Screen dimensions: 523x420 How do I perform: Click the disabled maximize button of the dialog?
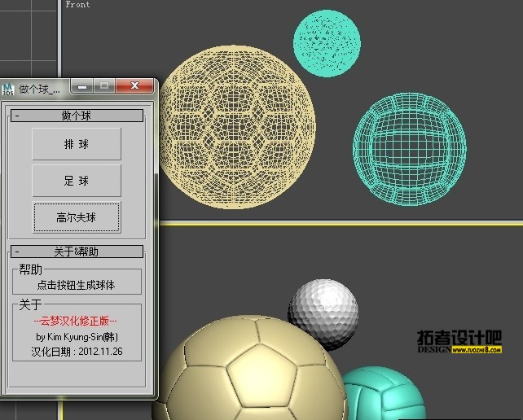104,85
